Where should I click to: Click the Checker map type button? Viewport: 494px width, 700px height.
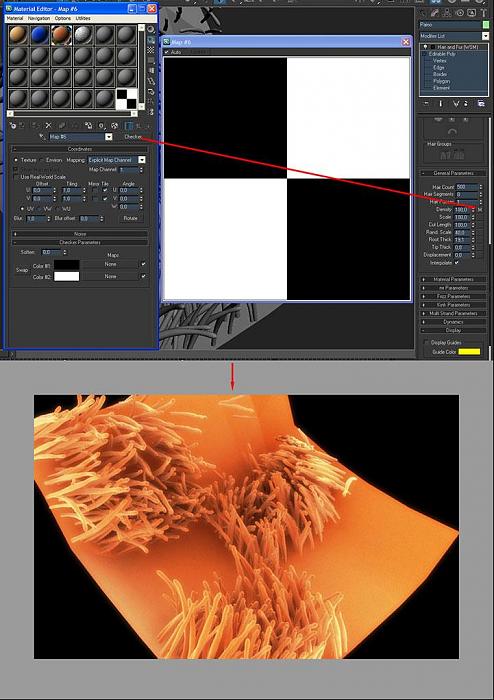(x=133, y=137)
